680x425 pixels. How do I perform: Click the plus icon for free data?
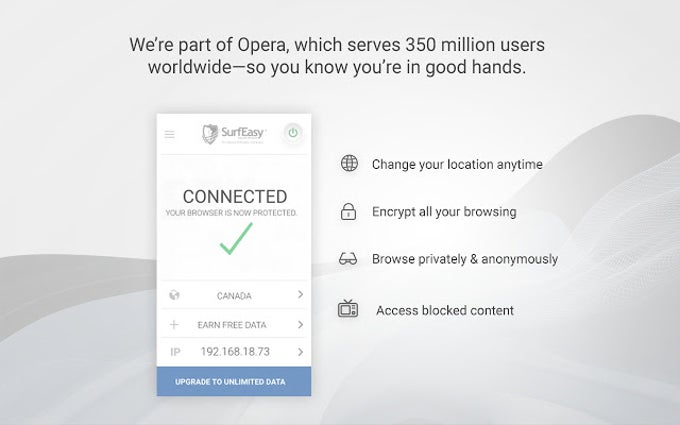click(x=174, y=325)
